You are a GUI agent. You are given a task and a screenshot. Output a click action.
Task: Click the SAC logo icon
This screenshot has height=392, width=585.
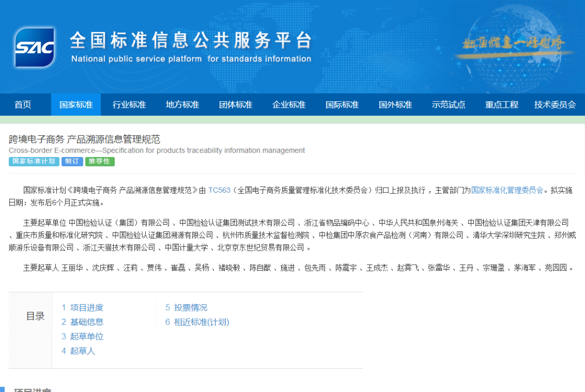(35, 47)
